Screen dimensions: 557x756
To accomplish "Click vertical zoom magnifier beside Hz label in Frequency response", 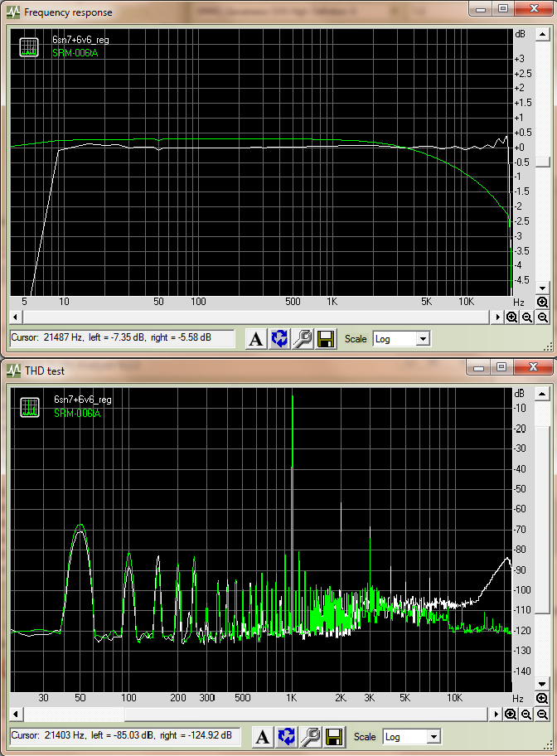I will coord(543,303).
